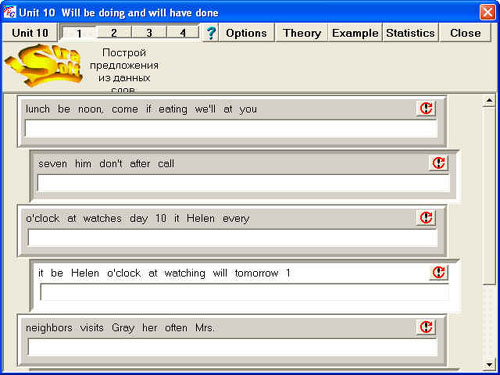500x375 pixels.
Task: Click the word 'eating' in first sentence
Action: point(173,109)
